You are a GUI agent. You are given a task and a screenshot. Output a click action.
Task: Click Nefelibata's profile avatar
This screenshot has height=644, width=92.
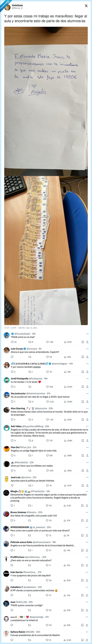[x=7, y=7]
